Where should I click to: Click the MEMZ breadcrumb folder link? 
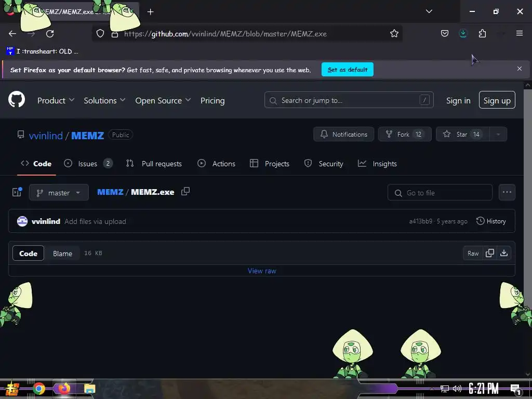point(110,192)
